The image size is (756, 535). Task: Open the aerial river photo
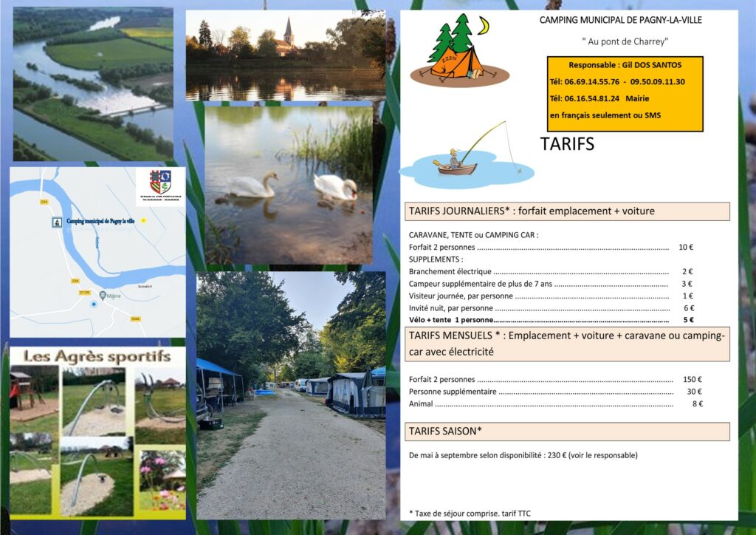coord(93,83)
